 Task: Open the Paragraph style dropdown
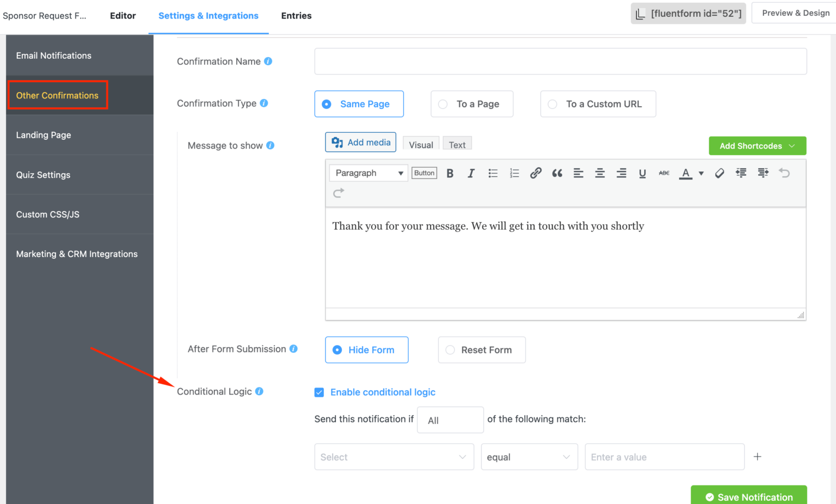[368, 173]
